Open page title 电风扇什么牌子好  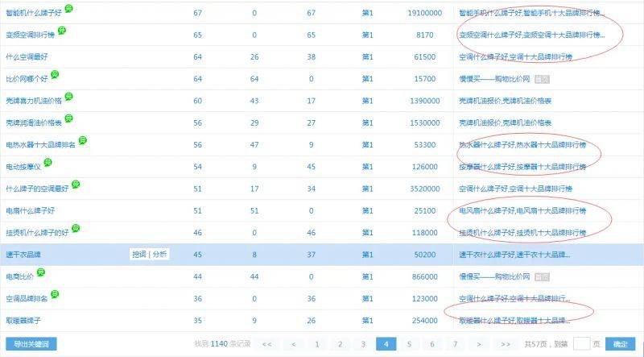[x=522, y=210]
